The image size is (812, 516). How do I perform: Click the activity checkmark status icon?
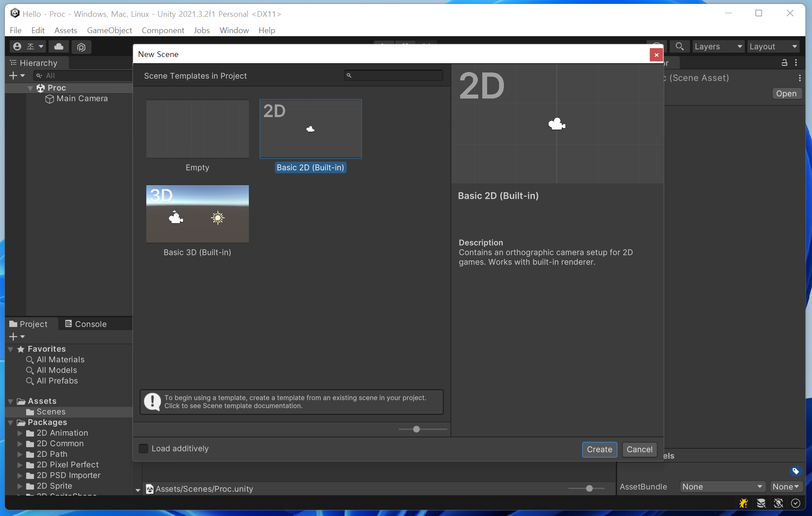click(x=796, y=503)
